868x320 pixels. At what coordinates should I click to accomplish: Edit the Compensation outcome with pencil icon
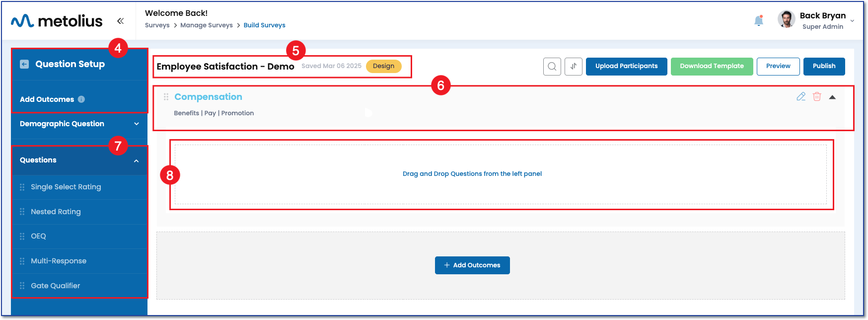[x=801, y=97]
